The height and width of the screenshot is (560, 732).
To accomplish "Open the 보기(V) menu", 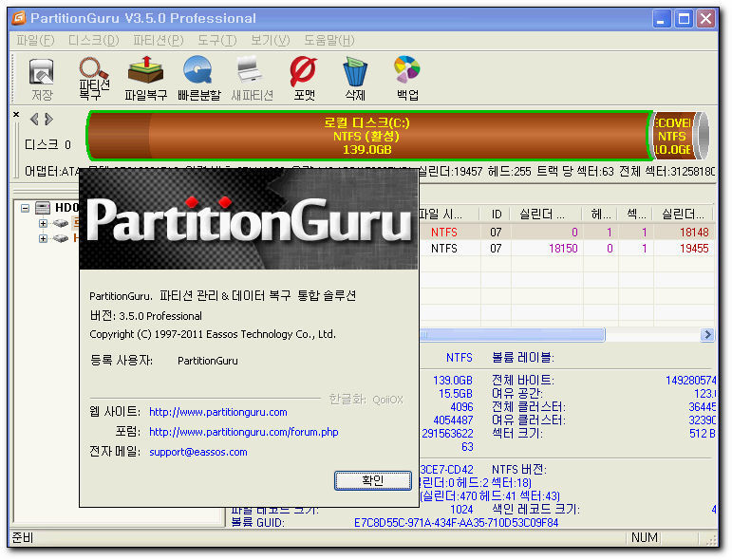I will click(271, 41).
